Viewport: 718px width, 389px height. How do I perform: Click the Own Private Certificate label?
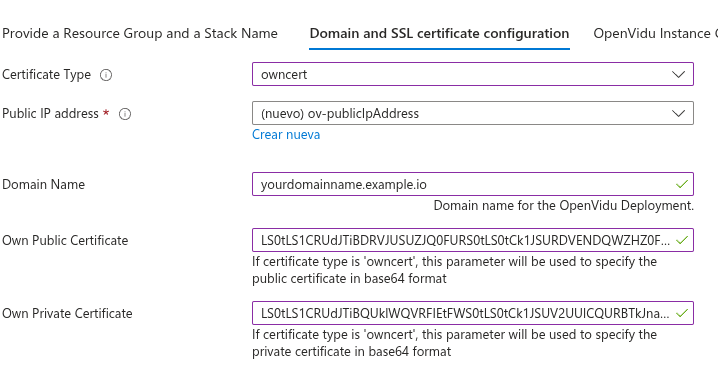pos(67,313)
